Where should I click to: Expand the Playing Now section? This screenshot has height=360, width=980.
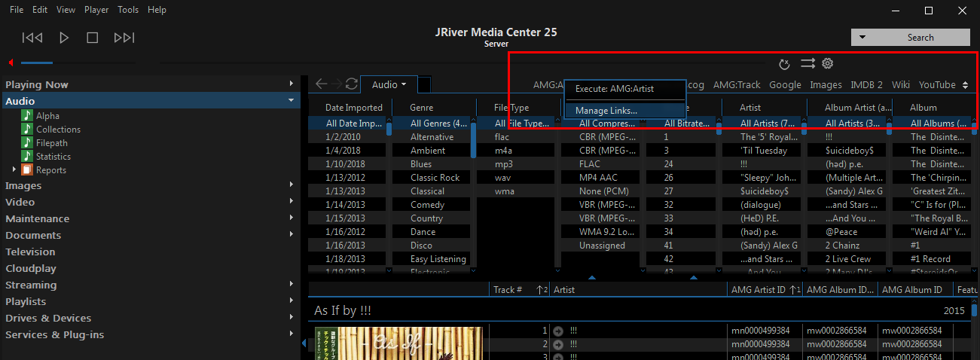coord(292,84)
